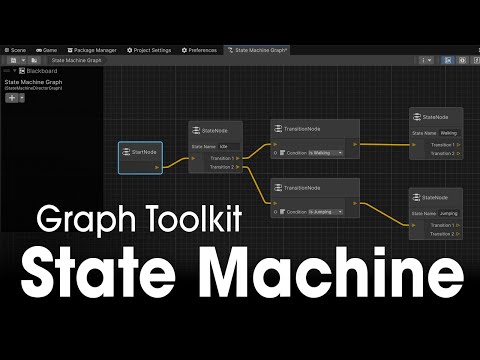Screen dimensions: 480x360
Task: Switch to the Game tab
Action: [x=46, y=50]
